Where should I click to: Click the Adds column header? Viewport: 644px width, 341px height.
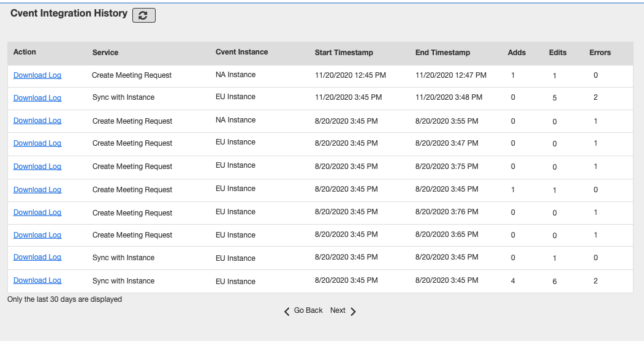point(517,53)
